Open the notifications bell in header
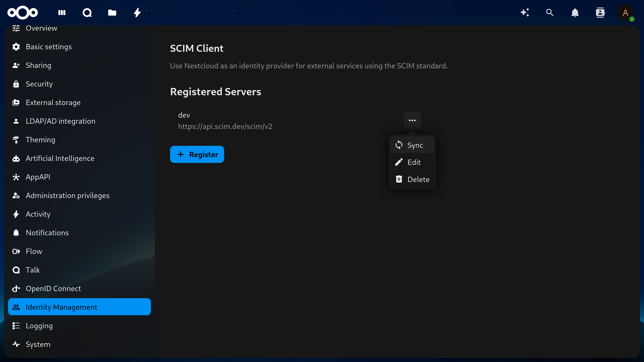Image resolution: width=644 pixels, height=362 pixels. [x=575, y=13]
